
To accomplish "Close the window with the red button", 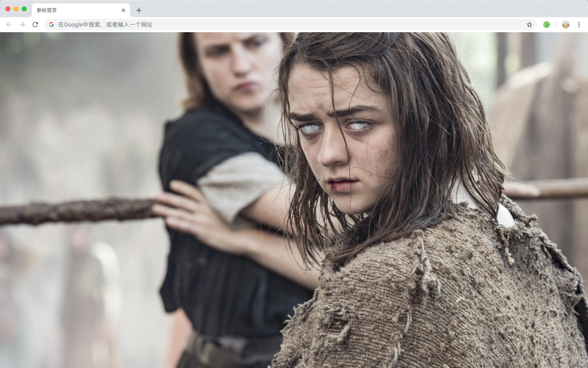I will [8, 9].
